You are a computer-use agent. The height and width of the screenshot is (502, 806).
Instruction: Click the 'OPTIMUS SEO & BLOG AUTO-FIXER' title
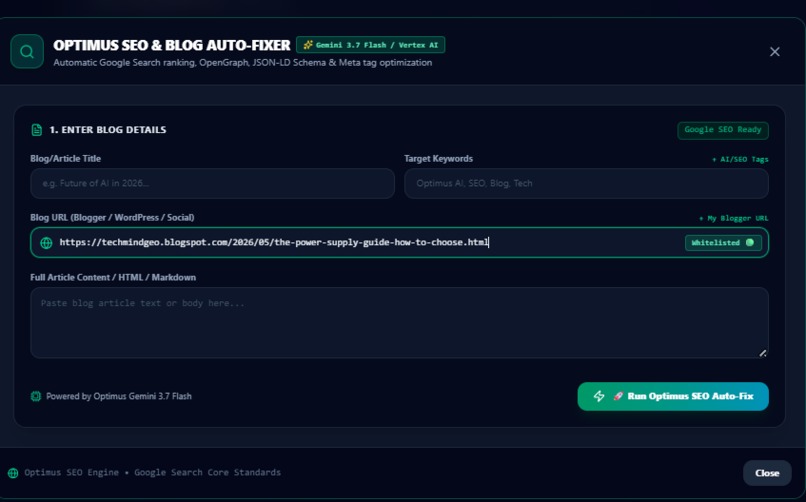click(172, 45)
